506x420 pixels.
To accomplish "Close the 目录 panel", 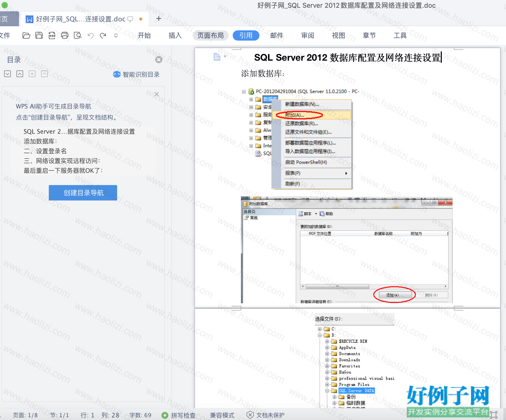I will point(159,60).
